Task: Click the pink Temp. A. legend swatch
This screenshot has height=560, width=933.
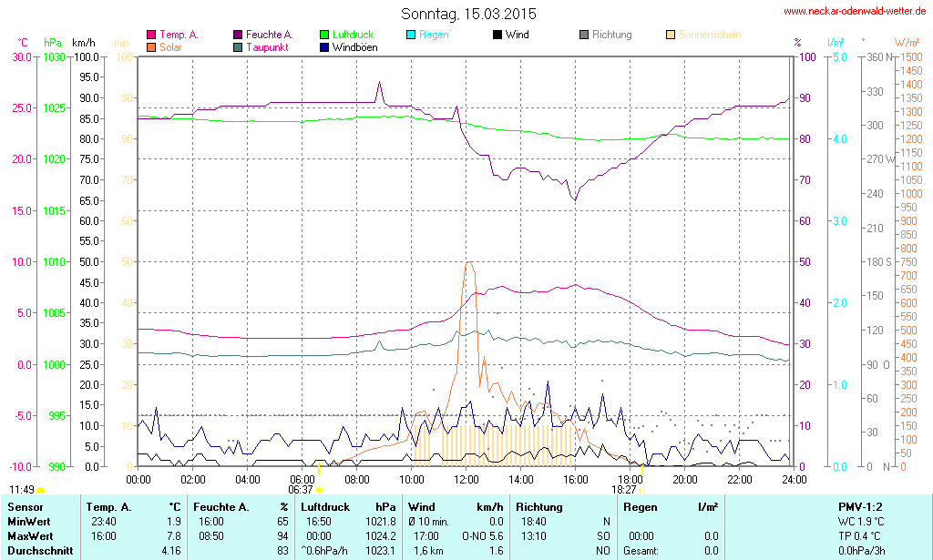Action: tap(151, 35)
